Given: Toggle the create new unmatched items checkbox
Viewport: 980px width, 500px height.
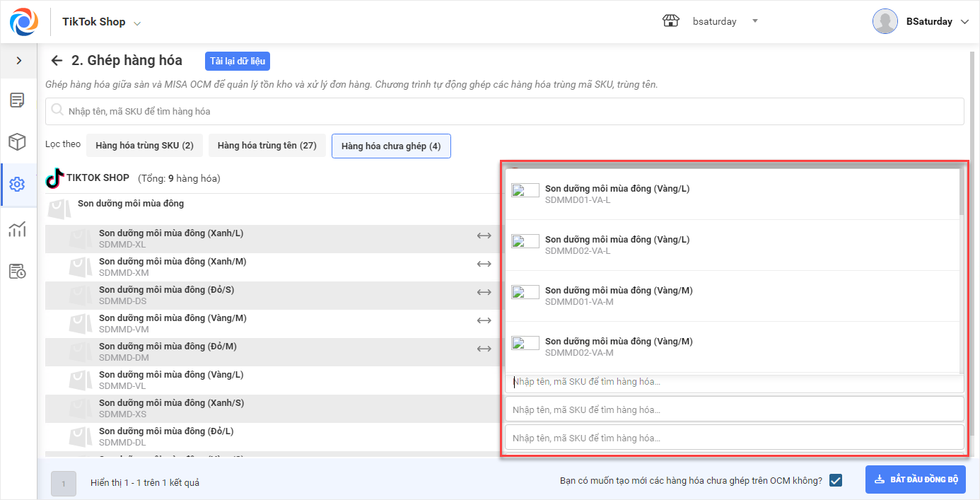Looking at the screenshot, I should (x=836, y=480).
